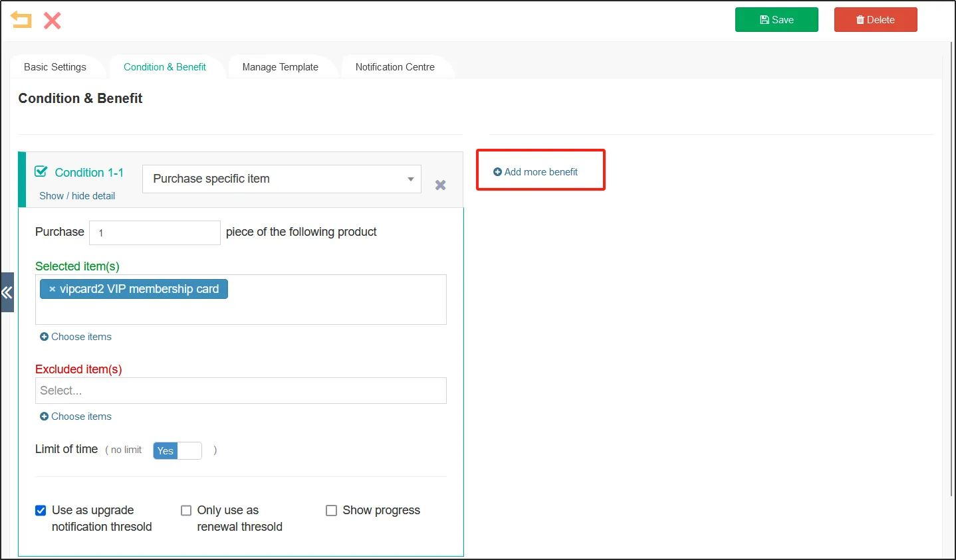Image resolution: width=956 pixels, height=560 pixels.
Task: Remove Condition 1-1 with the gray X
Action: click(440, 185)
